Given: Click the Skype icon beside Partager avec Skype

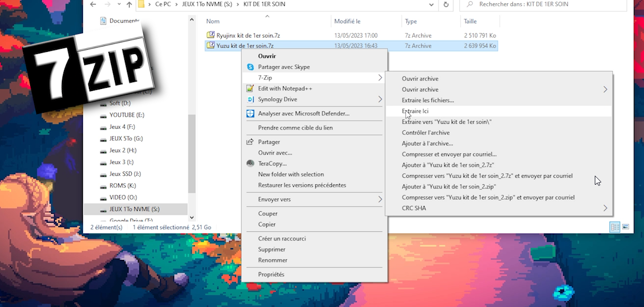Looking at the screenshot, I should point(250,67).
